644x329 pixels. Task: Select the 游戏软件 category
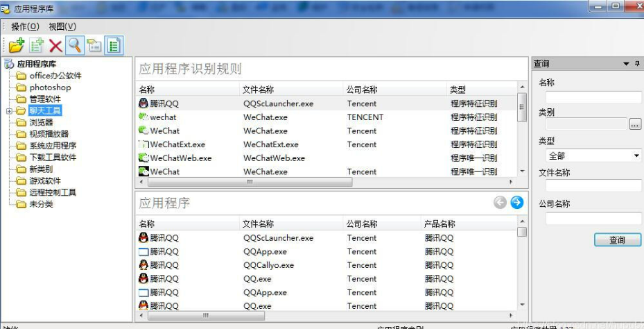click(x=45, y=181)
